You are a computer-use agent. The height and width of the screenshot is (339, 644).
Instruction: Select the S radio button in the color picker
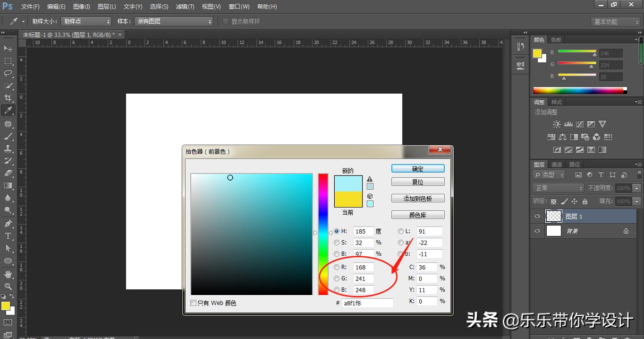click(x=336, y=243)
